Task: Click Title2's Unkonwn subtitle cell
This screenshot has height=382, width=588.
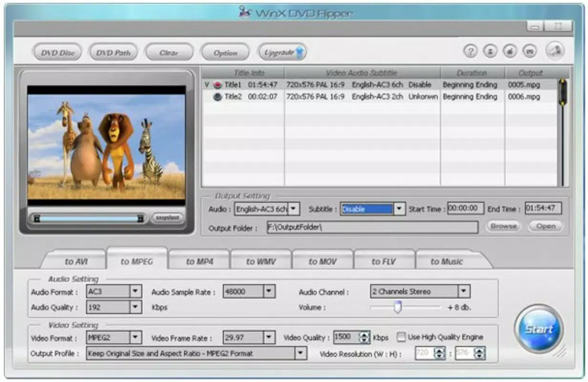Action: point(423,97)
